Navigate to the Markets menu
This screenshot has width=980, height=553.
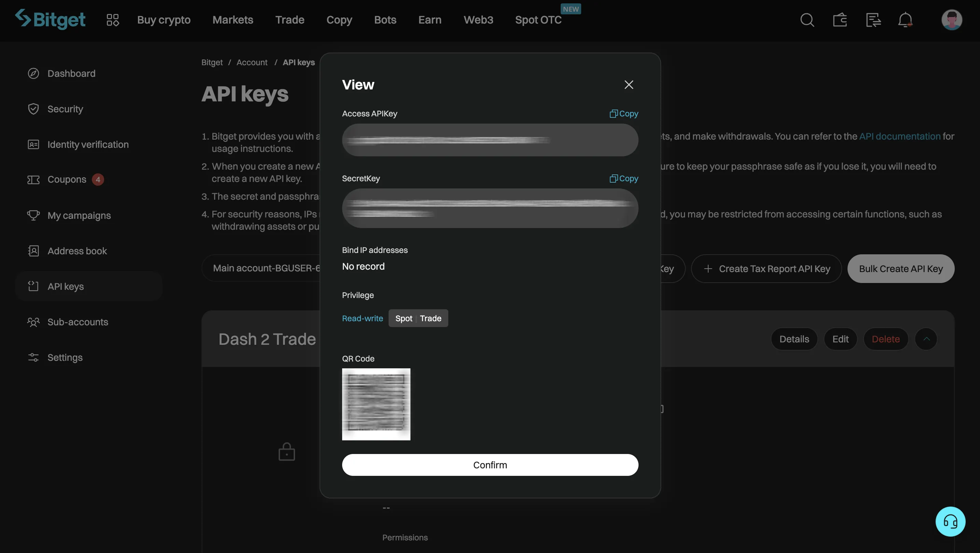[x=233, y=20]
